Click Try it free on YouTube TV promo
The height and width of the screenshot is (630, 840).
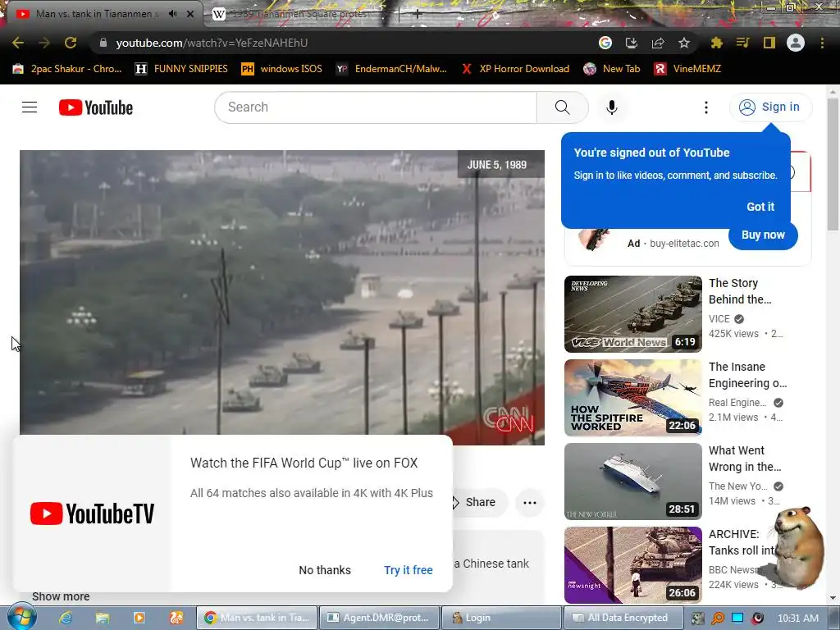409,570
